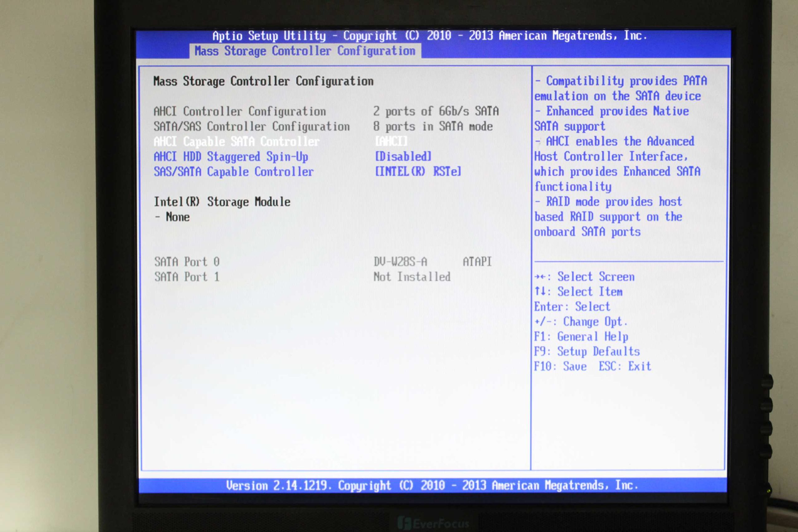The width and height of the screenshot is (798, 532).
Task: Select the SAS/SATA Capable Controller setting
Action: 233,172
